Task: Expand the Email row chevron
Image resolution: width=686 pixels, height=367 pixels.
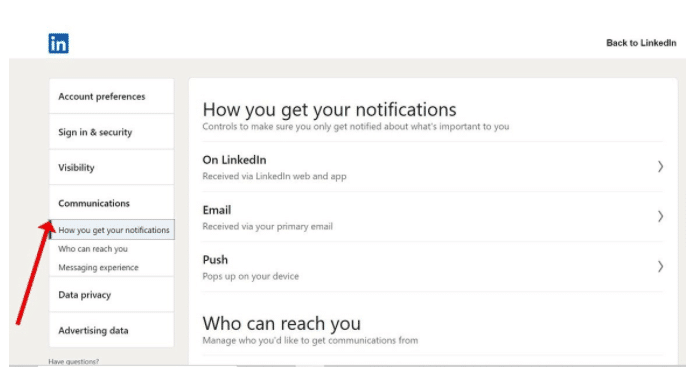Action: pos(660,216)
